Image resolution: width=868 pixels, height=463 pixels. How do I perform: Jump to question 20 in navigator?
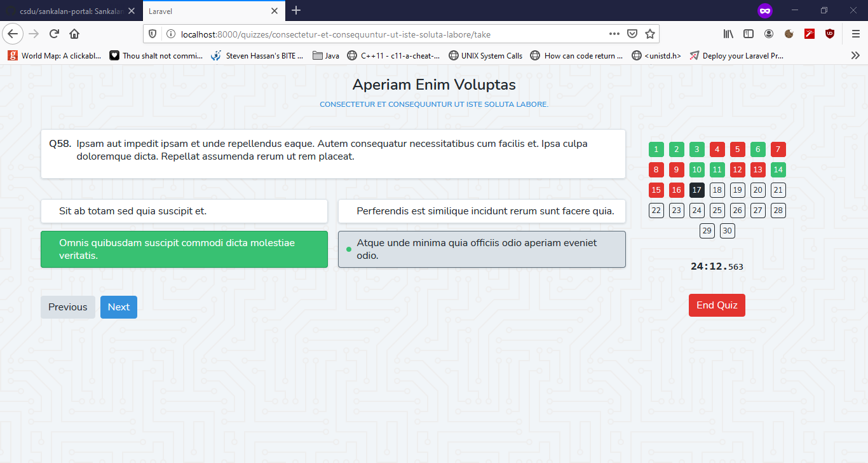(x=758, y=190)
